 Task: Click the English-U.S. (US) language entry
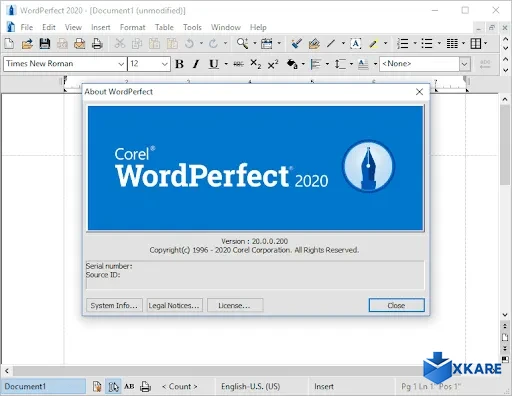point(250,387)
